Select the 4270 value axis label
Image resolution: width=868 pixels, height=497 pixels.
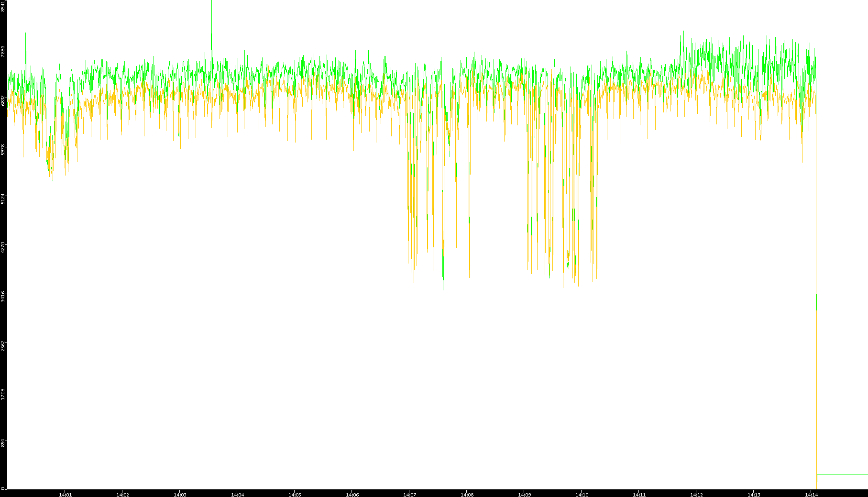(x=3, y=247)
